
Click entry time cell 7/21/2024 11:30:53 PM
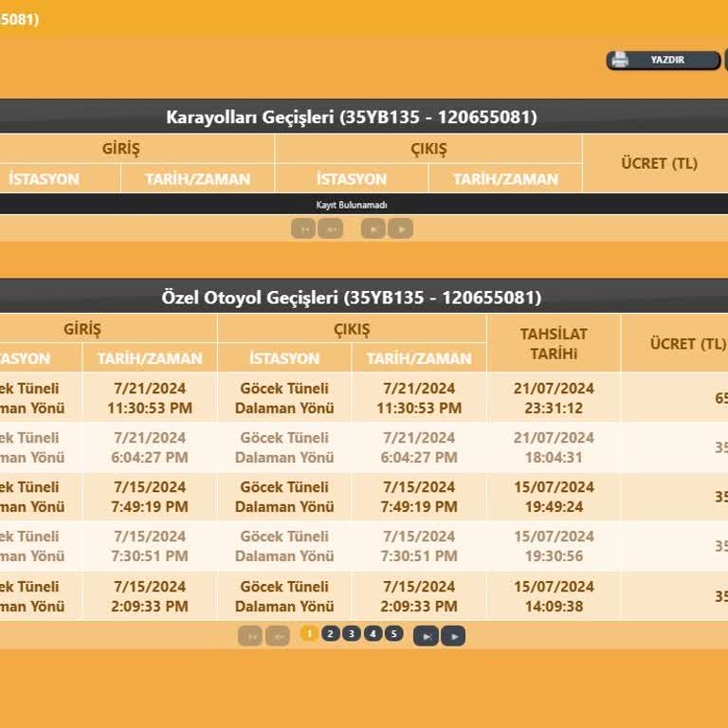click(150, 398)
